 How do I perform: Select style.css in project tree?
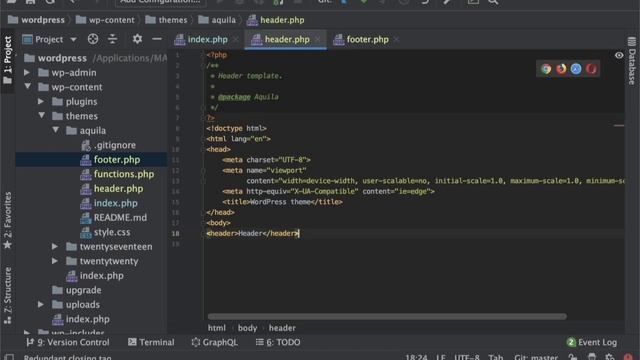tap(105, 232)
